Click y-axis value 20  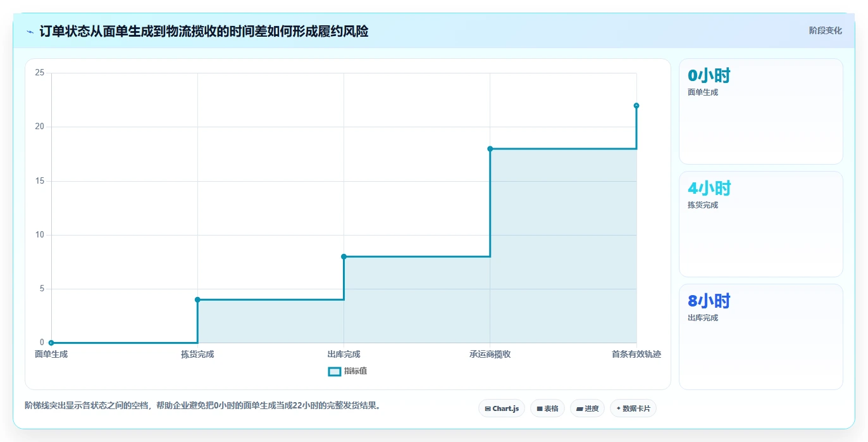point(40,127)
